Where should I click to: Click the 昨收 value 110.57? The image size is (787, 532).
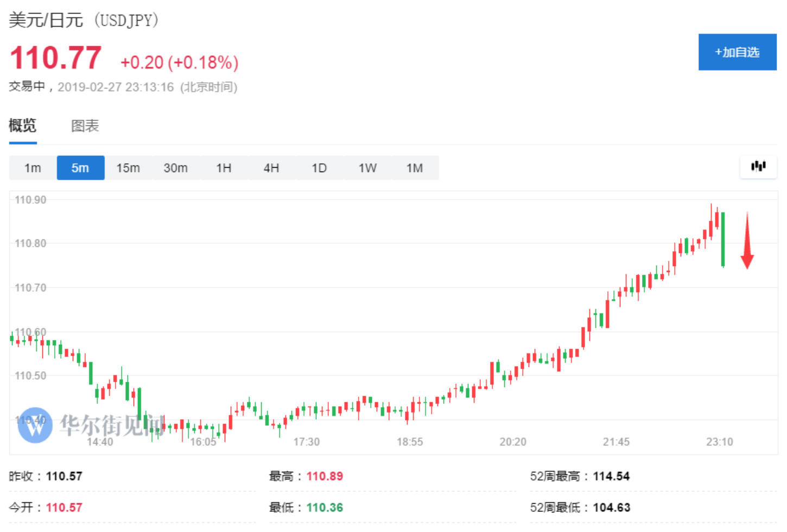(64, 476)
